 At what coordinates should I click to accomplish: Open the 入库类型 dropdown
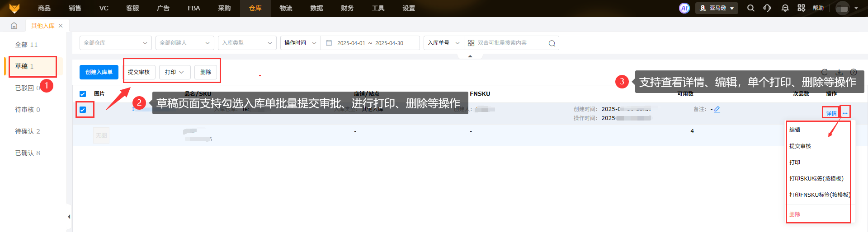(247, 43)
